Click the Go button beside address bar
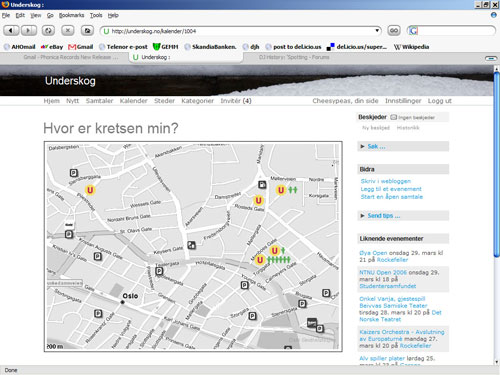This screenshot has width=500, height=375. coord(394,31)
